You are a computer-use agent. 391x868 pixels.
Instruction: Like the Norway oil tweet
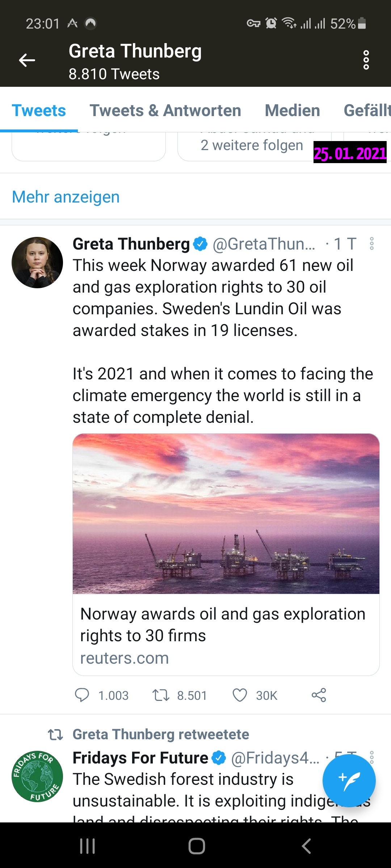(x=240, y=695)
